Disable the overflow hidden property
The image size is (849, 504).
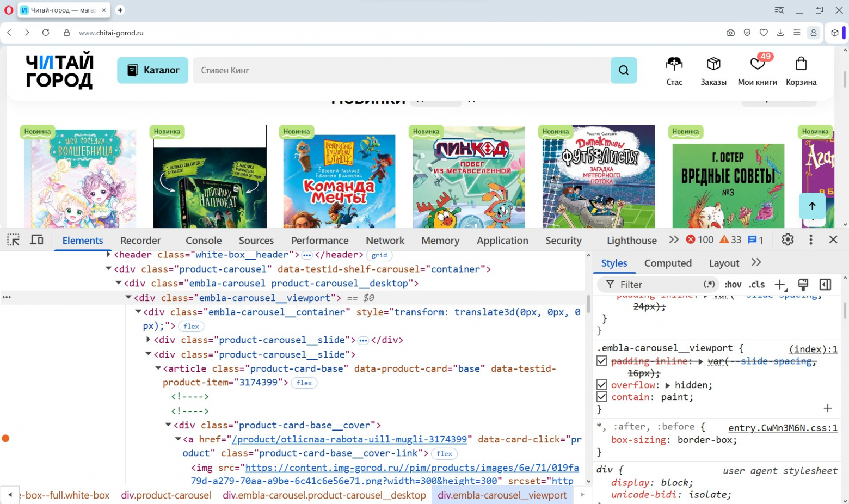tap(601, 385)
